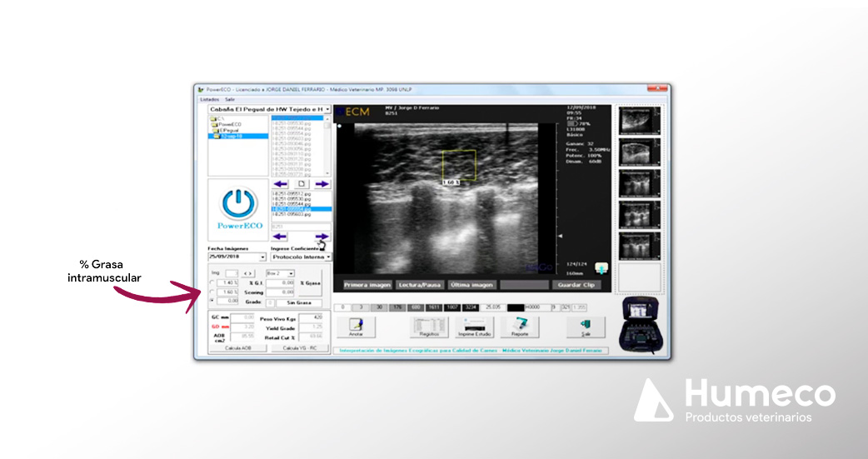
Task: Go to previous image with lower left arrow
Action: point(280,237)
